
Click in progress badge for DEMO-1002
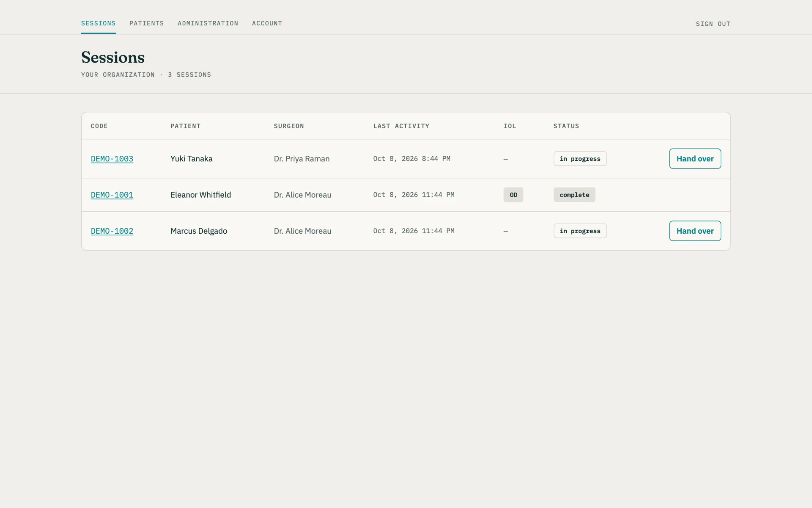click(580, 231)
